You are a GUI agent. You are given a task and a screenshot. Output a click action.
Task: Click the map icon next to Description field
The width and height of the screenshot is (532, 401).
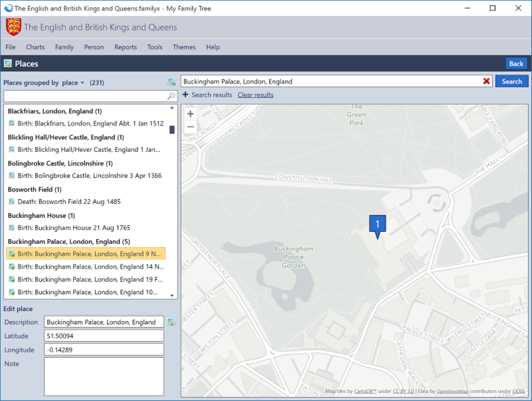pyautogui.click(x=172, y=322)
